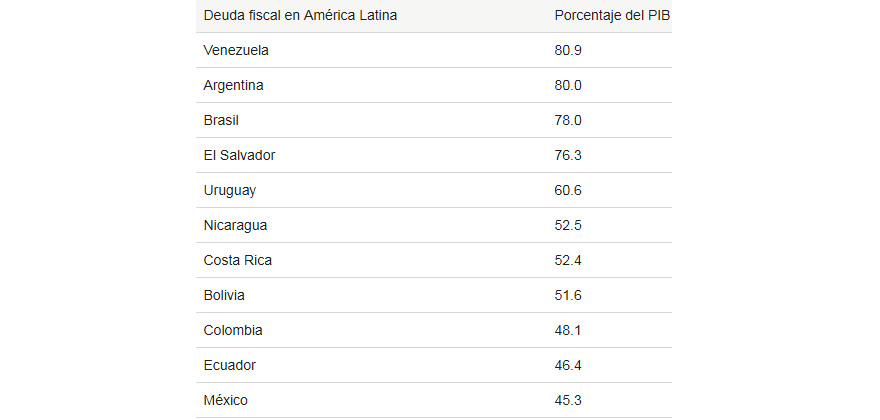Click the 80.9 percentage value
This screenshot has width=880, height=420.
568,50
